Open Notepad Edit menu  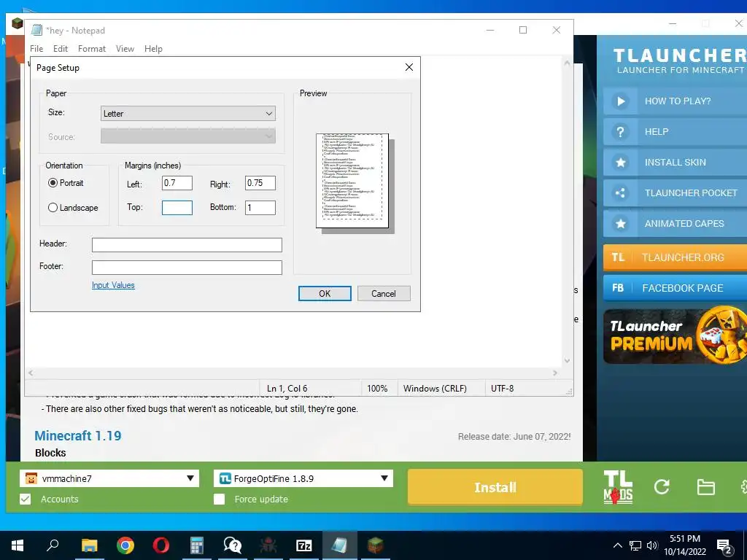tap(60, 49)
